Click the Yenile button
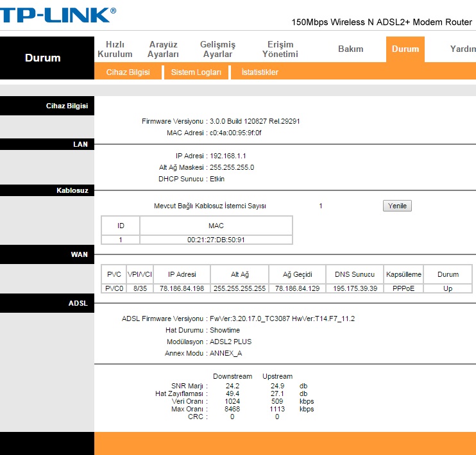Image resolution: width=476 pixels, height=455 pixels. pos(397,206)
